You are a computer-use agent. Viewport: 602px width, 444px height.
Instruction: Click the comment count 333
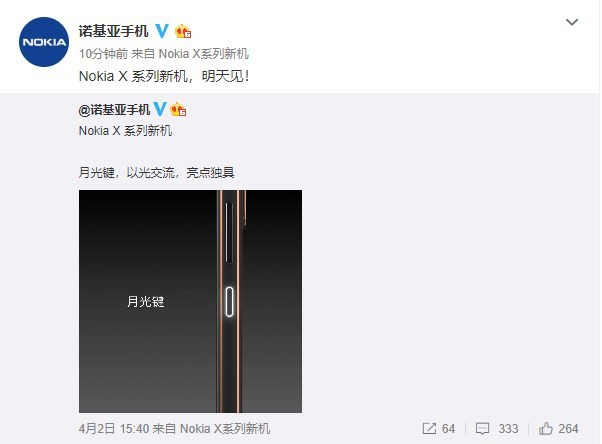pyautogui.click(x=508, y=428)
